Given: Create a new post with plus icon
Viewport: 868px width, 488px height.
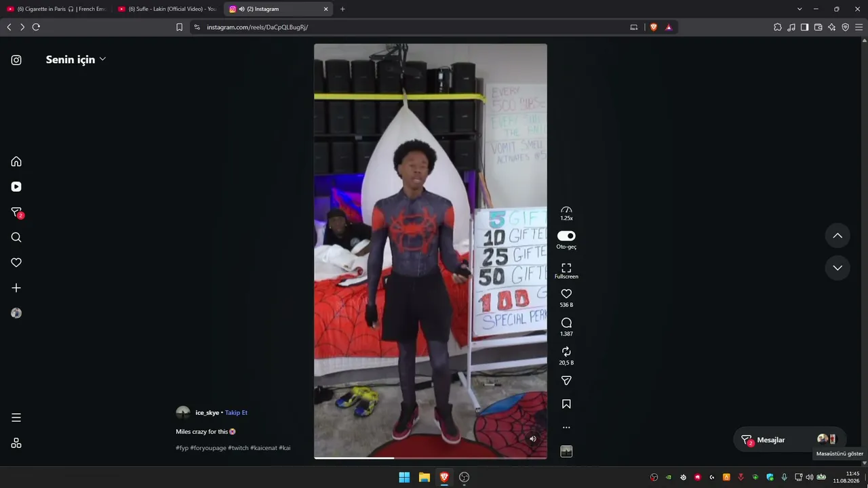Looking at the screenshot, I should tap(16, 288).
